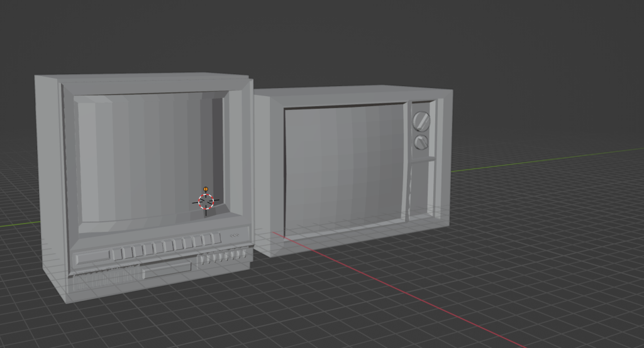Click the red-white 3D cursor crosshair
Image resolution: width=644 pixels, height=348 pixels.
click(206, 202)
